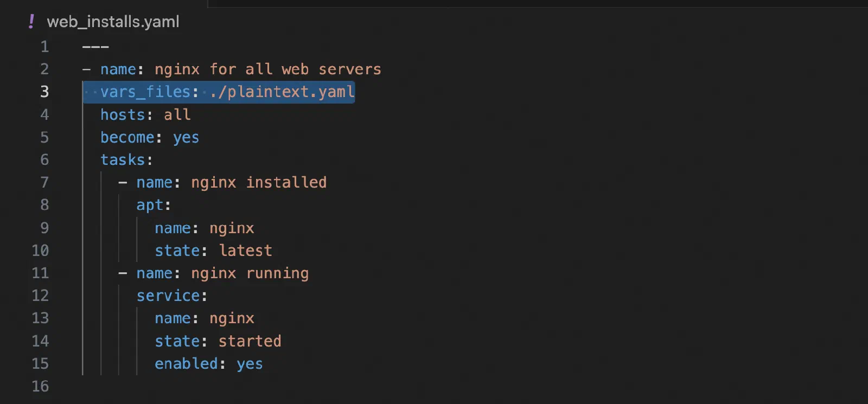Click the YAML file icon in breadcrumb
868x404 pixels.
pos(31,22)
